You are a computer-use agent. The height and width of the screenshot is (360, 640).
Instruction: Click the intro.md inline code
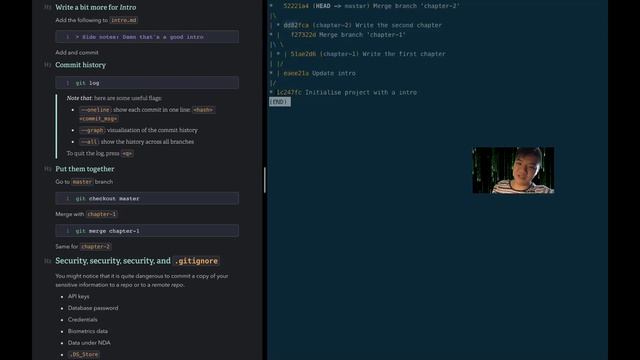point(124,20)
